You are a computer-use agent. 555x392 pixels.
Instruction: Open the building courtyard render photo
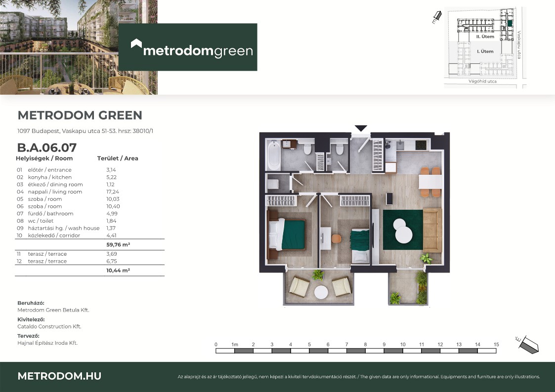(x=79, y=47)
